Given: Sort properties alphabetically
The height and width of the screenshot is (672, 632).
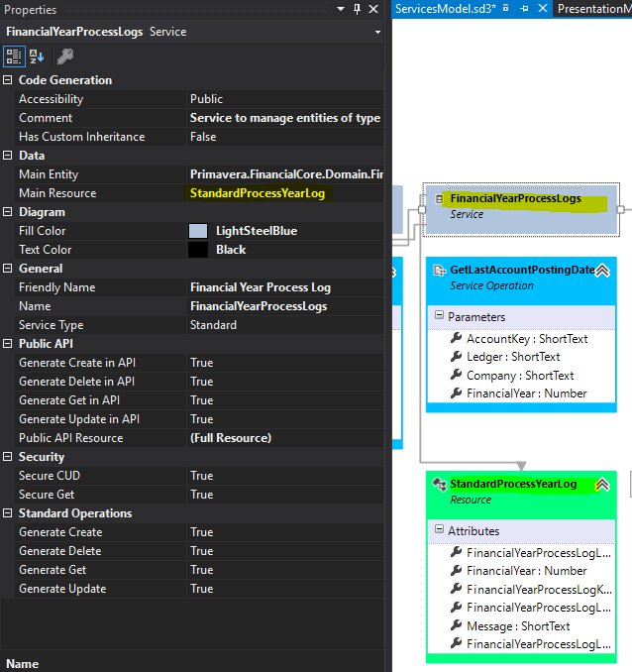Looking at the screenshot, I should pos(37,56).
